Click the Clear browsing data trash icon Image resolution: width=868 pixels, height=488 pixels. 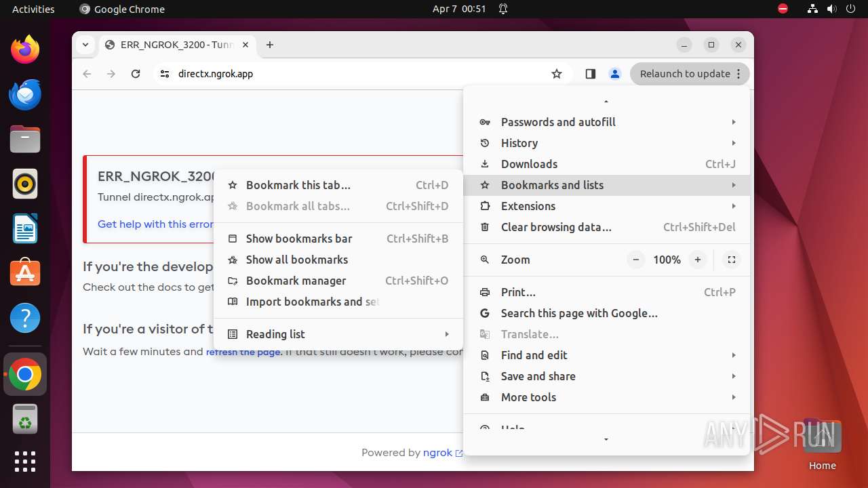pyautogui.click(x=485, y=227)
